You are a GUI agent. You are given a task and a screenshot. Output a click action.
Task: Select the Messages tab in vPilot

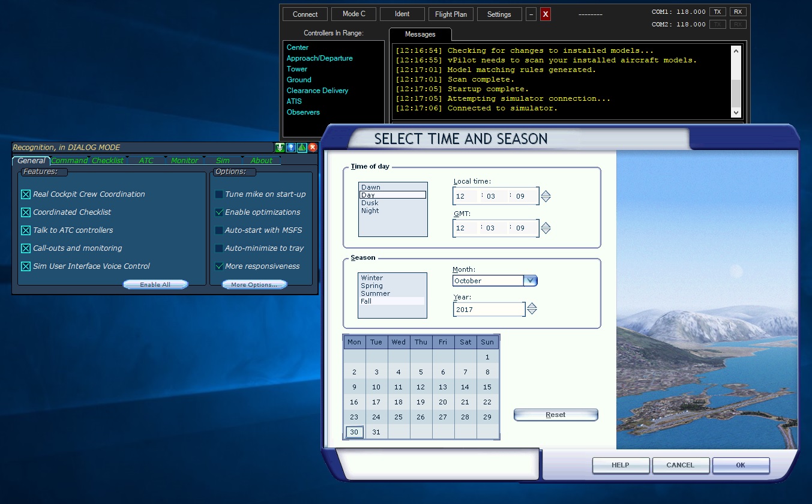coord(420,35)
